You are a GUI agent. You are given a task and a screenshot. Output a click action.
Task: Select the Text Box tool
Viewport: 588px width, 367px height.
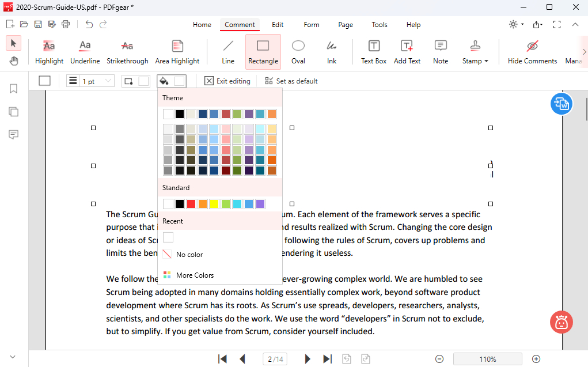click(x=374, y=52)
